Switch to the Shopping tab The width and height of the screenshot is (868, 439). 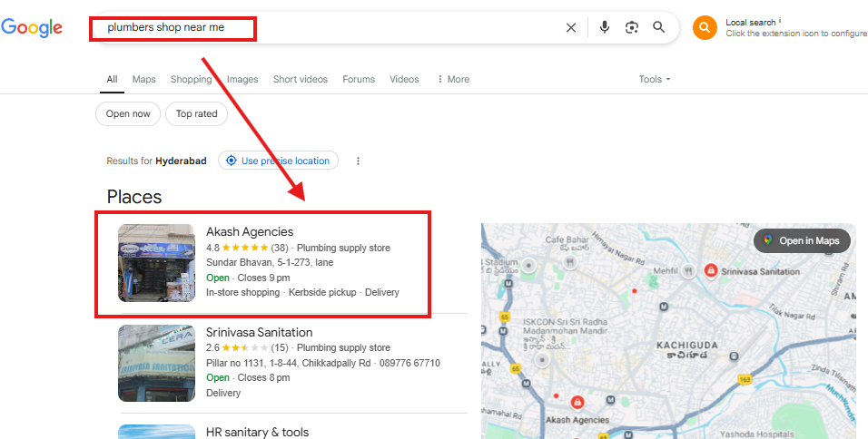[x=191, y=79]
